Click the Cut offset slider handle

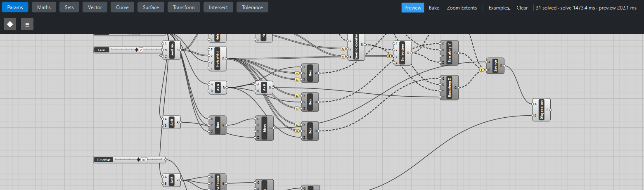coord(139,159)
